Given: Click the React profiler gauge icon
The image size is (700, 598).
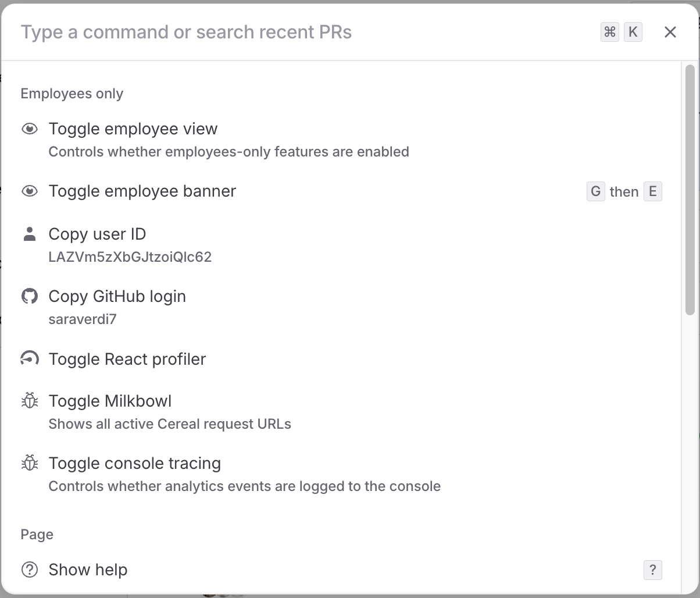Looking at the screenshot, I should click(29, 359).
